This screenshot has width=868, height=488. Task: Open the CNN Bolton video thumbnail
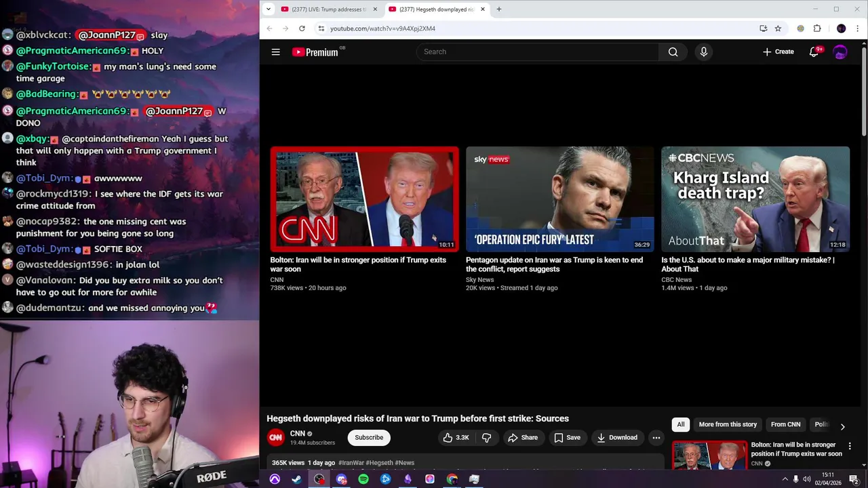(364, 199)
